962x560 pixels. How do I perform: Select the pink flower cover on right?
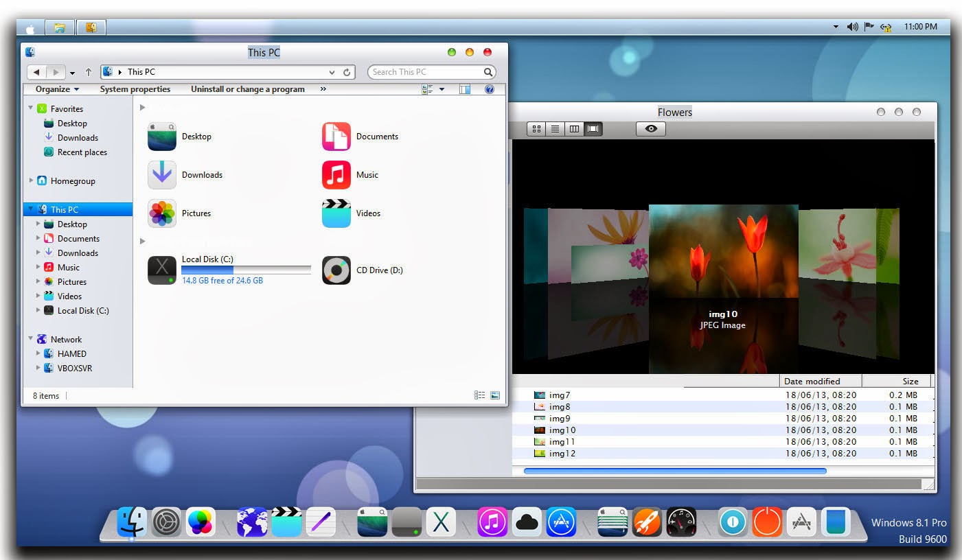(838, 247)
